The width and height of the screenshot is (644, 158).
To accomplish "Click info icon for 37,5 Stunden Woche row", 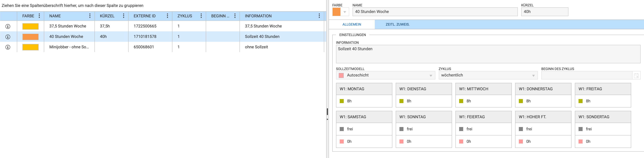I will (8, 26).
